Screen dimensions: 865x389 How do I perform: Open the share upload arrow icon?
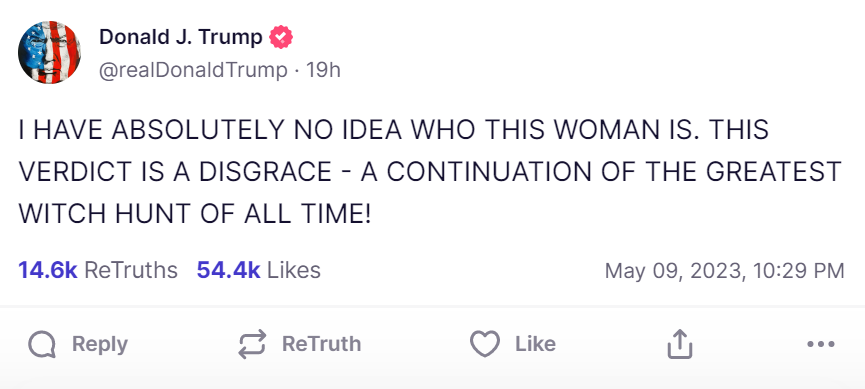(x=680, y=344)
